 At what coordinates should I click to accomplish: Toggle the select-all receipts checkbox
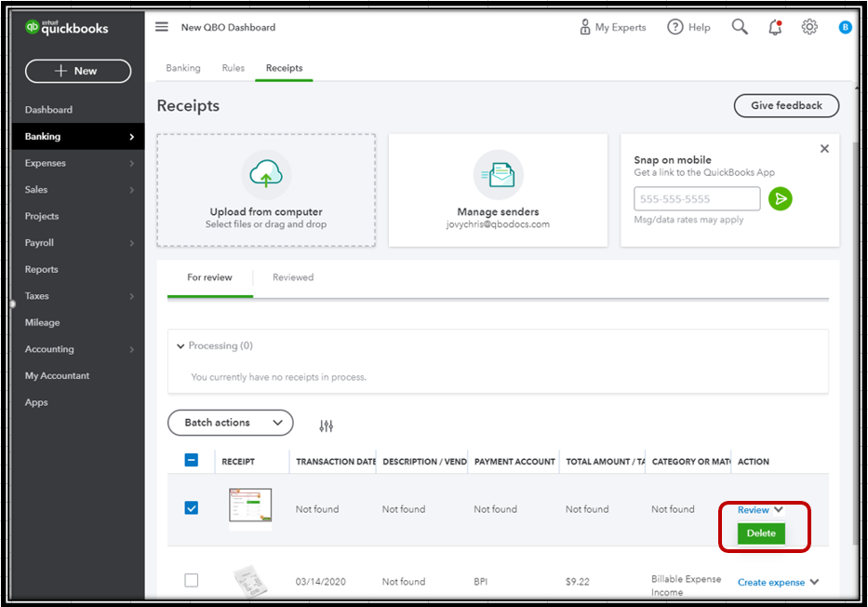pos(191,460)
